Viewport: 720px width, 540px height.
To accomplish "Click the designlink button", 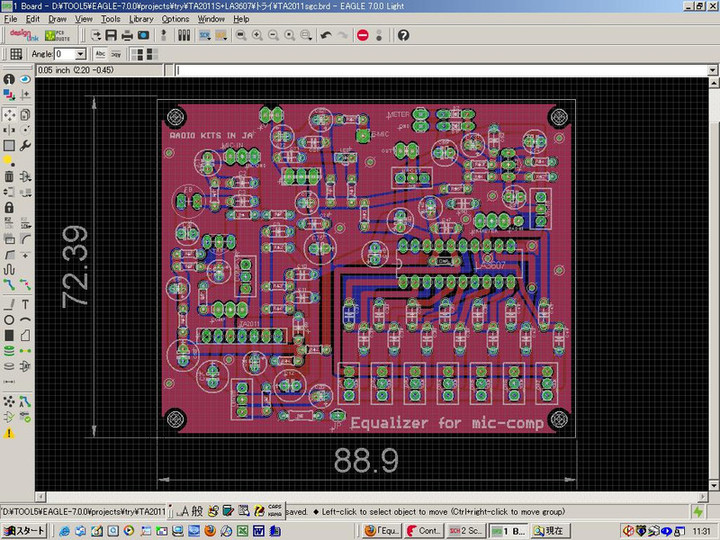I will [x=22, y=35].
